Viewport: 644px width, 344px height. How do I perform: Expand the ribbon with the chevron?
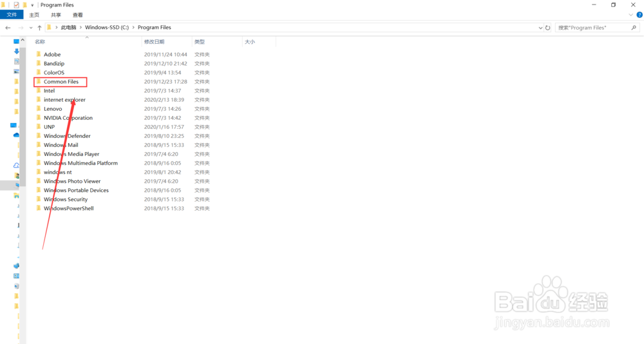click(630, 15)
